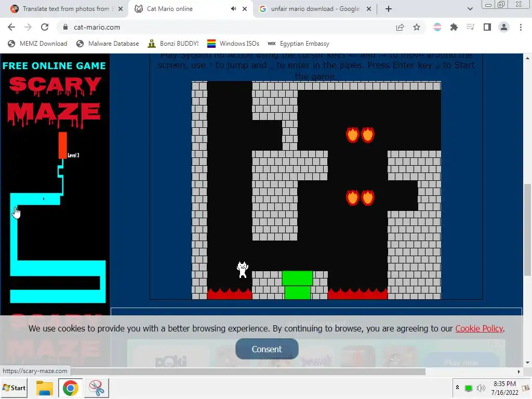Open the Snipping Tool taskbar icon
This screenshot has height=399, width=532.
tap(97, 388)
